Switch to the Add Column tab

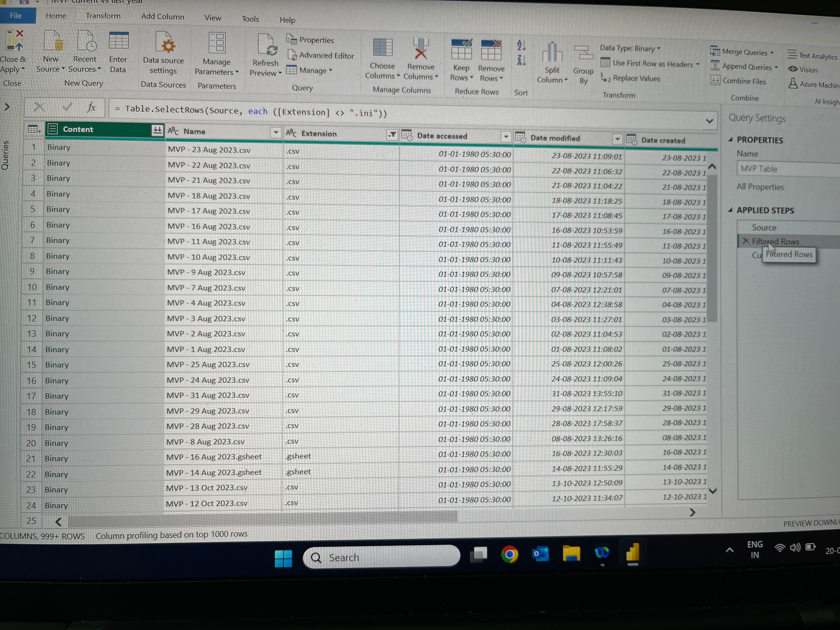(x=162, y=16)
